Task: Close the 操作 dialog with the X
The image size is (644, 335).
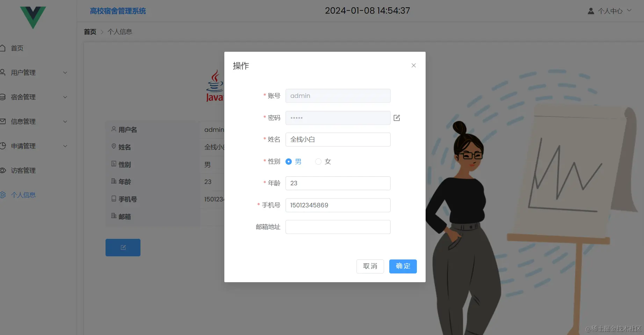Action: click(x=414, y=65)
